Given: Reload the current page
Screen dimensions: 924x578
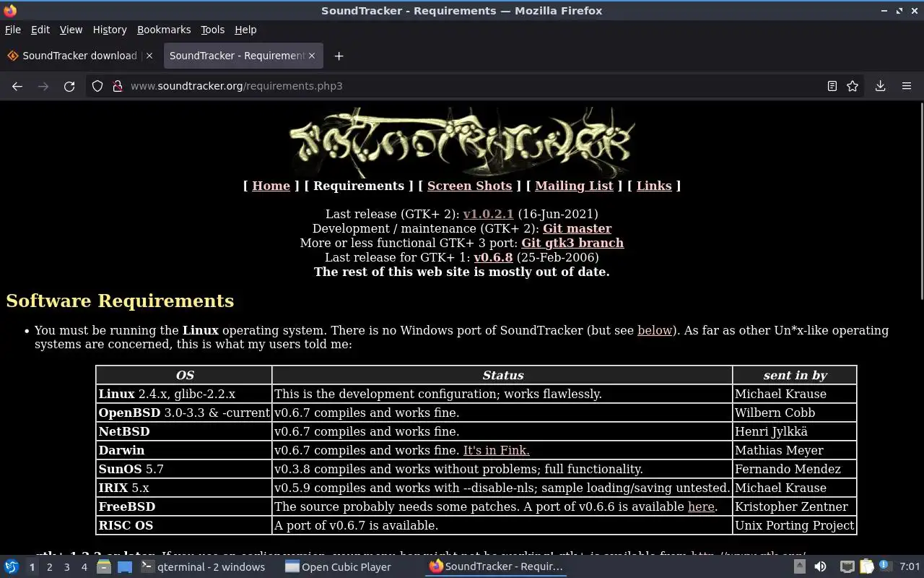Looking at the screenshot, I should click(69, 86).
